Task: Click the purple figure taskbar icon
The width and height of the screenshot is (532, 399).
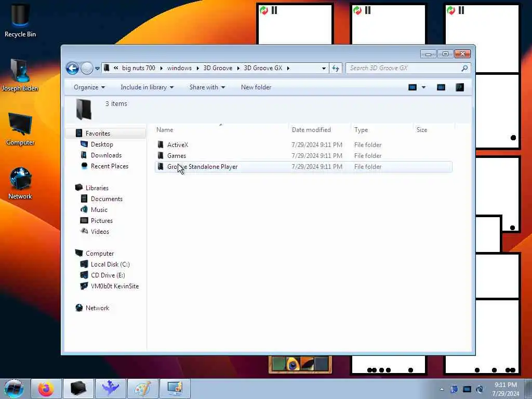Action: [111, 389]
